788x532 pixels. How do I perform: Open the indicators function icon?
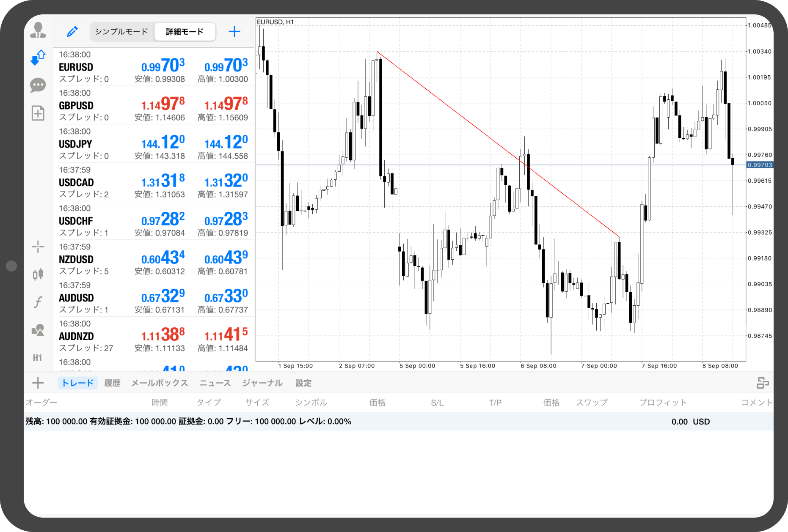coord(38,302)
